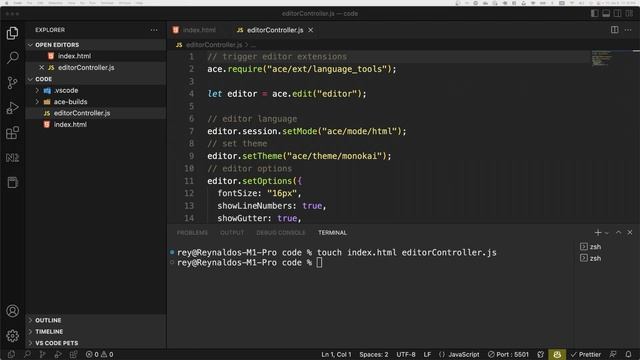This screenshot has width=640, height=360.
Task: Toggle bottom panel layout button
Action: coord(606,13)
